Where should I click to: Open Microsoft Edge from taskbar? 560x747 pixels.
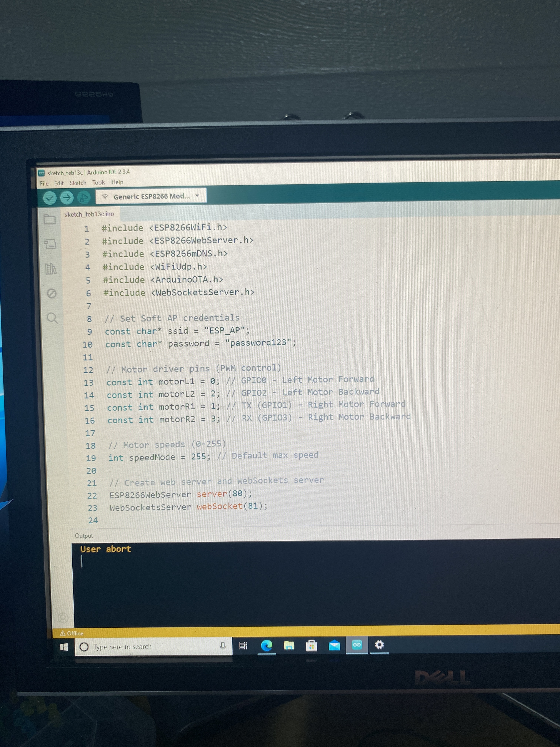pos(267,646)
